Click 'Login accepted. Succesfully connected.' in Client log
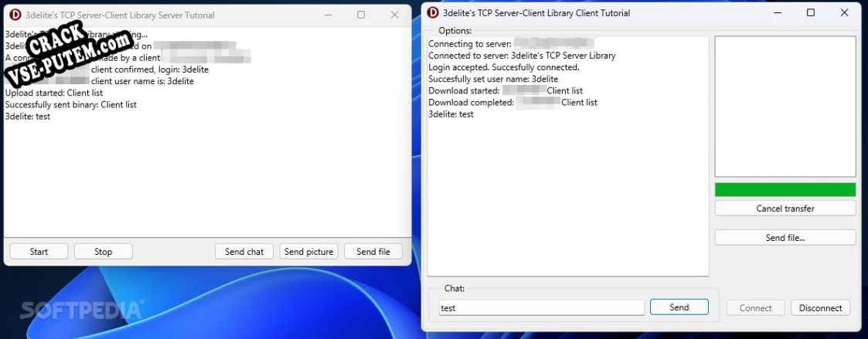Image resolution: width=868 pixels, height=339 pixels. tap(504, 67)
